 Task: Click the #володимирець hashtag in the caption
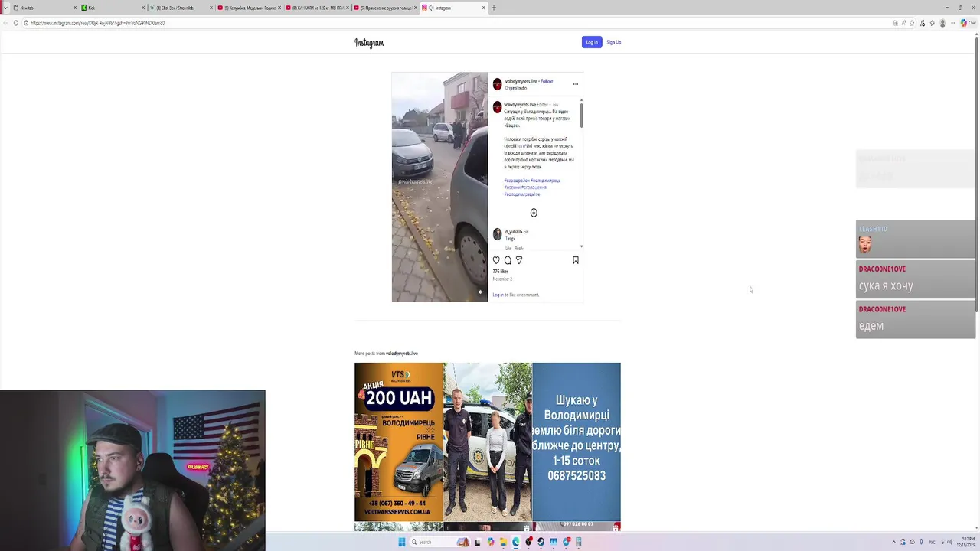pos(545,181)
